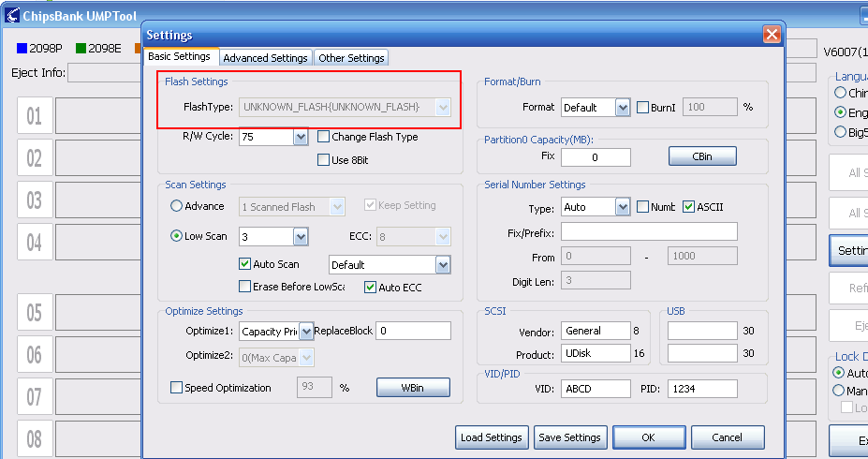This screenshot has width=868, height=459.
Task: Click the CBin button
Action: (x=702, y=156)
